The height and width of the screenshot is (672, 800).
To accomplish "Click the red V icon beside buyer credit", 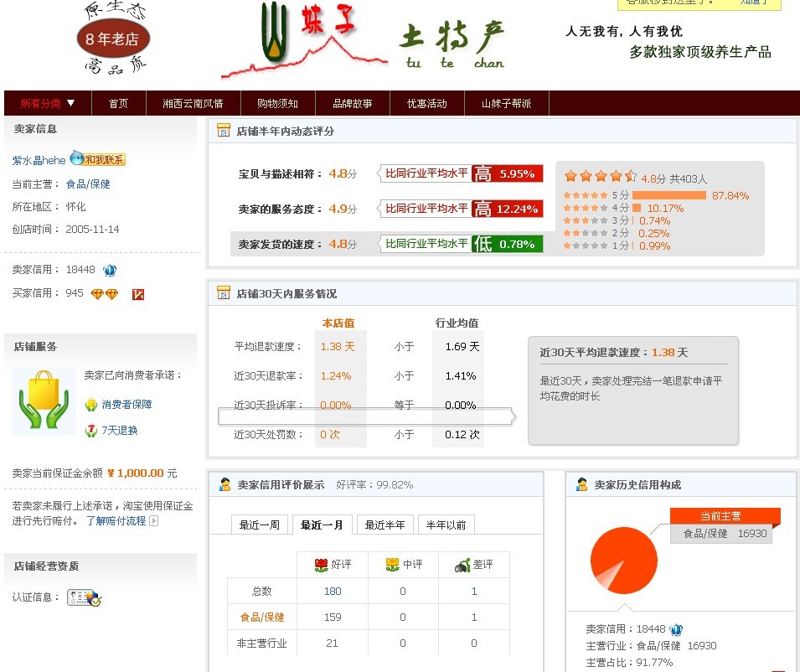I will (x=138, y=294).
